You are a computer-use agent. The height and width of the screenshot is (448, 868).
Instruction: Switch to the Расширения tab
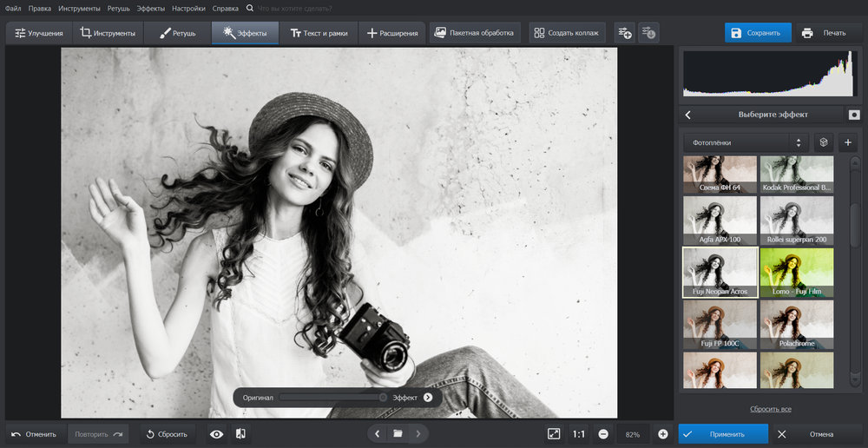(x=392, y=33)
